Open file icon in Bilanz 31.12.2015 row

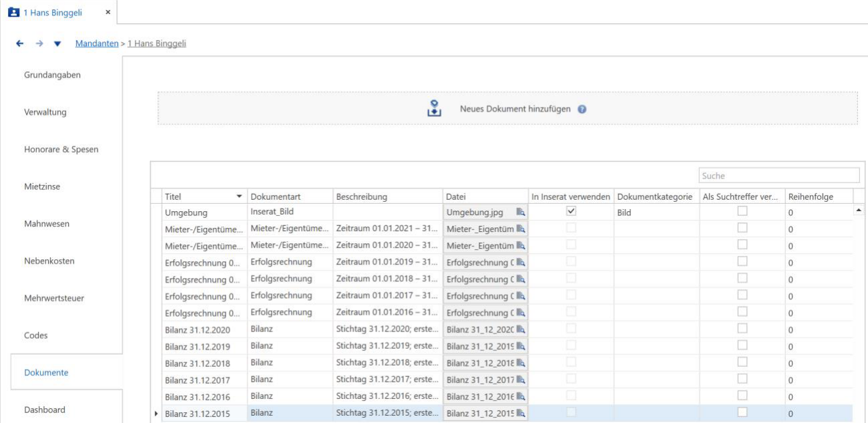pos(520,414)
